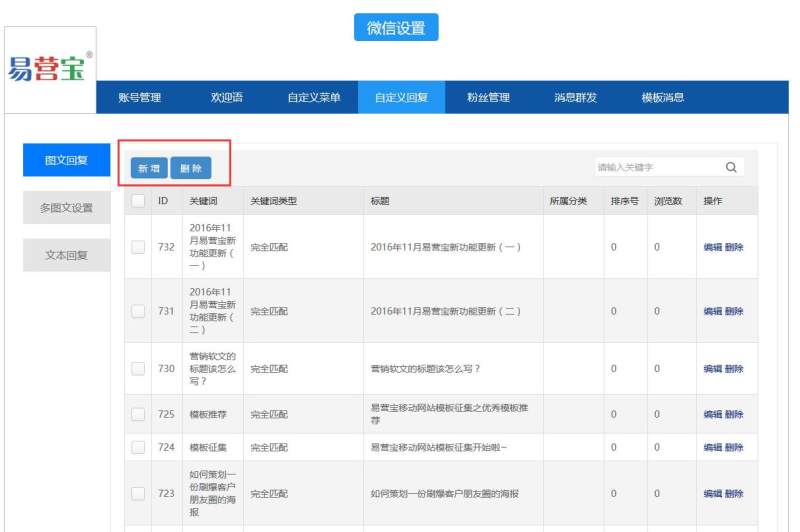Click the 微信设置 button at top
The height and width of the screenshot is (532, 800).
[396, 28]
